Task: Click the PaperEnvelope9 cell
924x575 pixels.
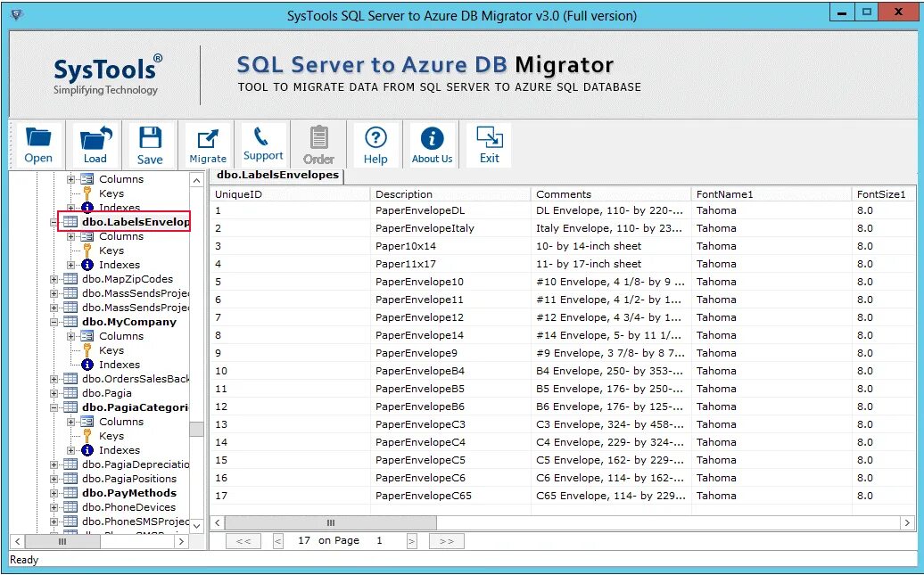Action: (450, 354)
